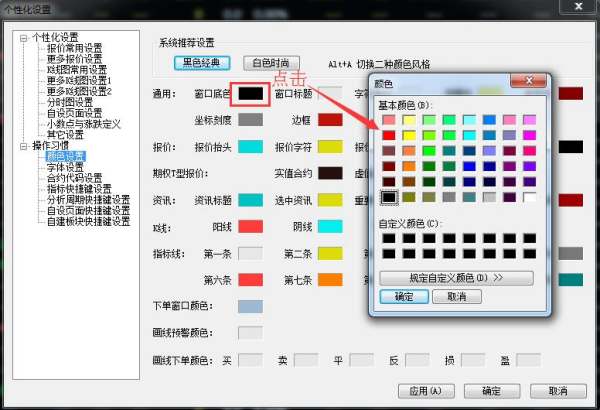Expand 规定自定义颜色 in color dialog
The height and width of the screenshot is (410, 600).
[456, 278]
